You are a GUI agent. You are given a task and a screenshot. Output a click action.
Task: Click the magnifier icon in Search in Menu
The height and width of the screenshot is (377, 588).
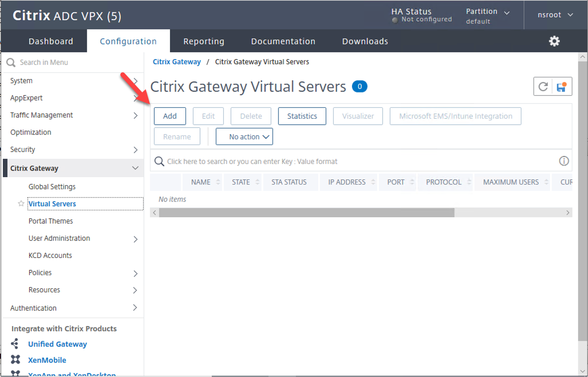click(11, 62)
